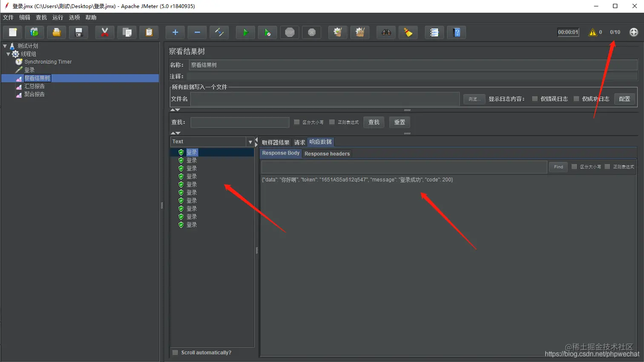Click the Reset Search icon
Screen dimensions: 644x362
point(408,32)
